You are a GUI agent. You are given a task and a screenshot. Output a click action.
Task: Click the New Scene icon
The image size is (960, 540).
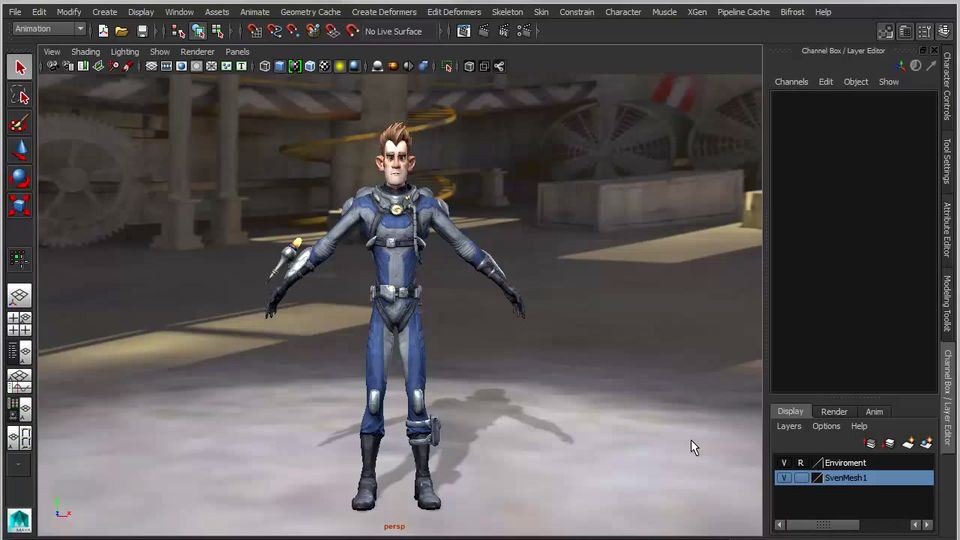pos(103,31)
